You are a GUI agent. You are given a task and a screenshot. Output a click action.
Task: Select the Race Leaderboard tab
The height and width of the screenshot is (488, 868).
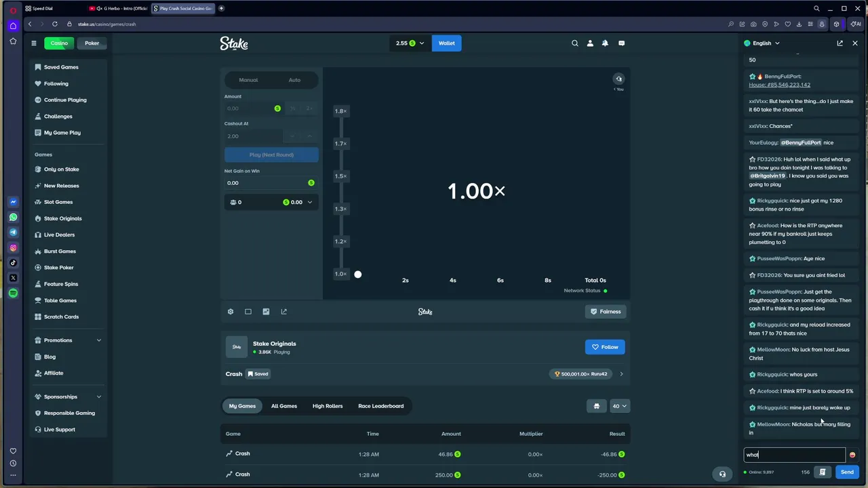(x=381, y=406)
